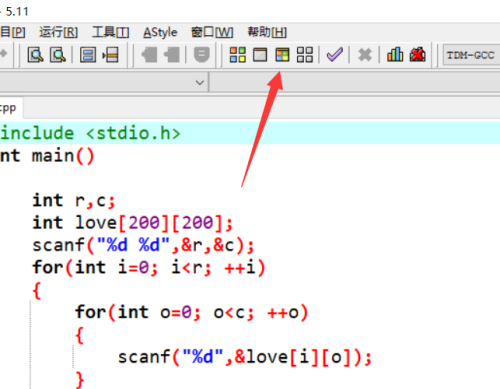Click the opening brace after inner for loop
This screenshot has width=500, height=389.
point(80,335)
